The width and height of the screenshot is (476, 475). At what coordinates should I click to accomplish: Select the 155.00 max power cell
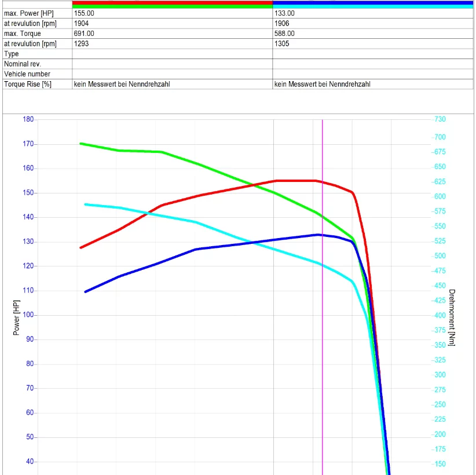(172, 13)
